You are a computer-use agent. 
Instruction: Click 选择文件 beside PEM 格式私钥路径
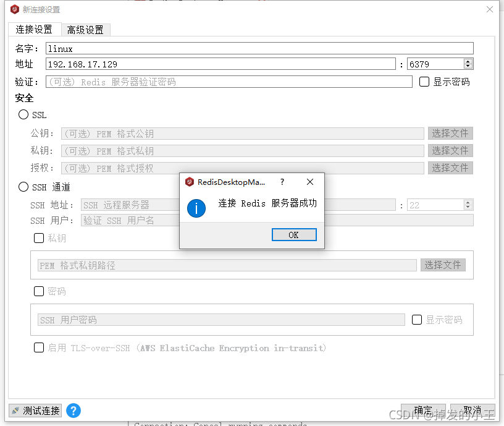point(443,265)
